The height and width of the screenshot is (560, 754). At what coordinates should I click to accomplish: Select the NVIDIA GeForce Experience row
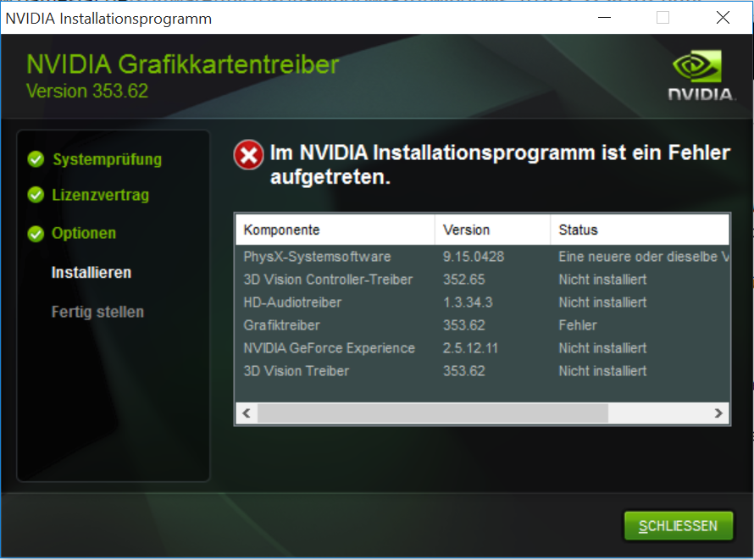click(482, 348)
